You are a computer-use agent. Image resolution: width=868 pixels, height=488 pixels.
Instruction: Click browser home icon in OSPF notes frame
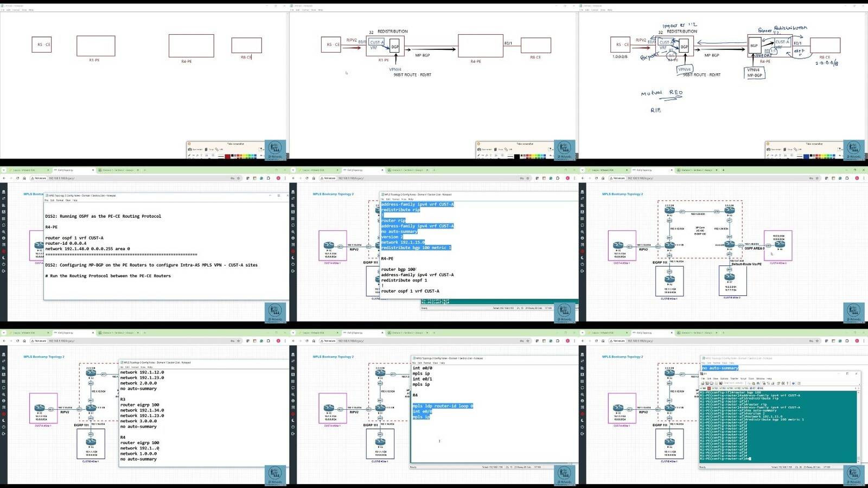24,178
